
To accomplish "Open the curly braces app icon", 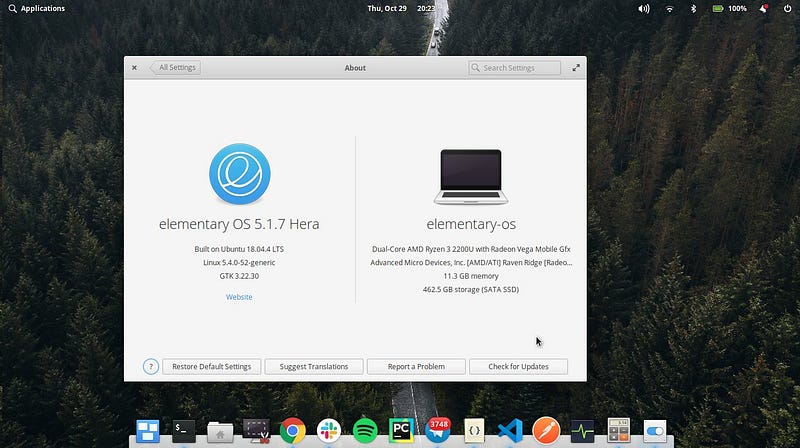I will pos(474,431).
